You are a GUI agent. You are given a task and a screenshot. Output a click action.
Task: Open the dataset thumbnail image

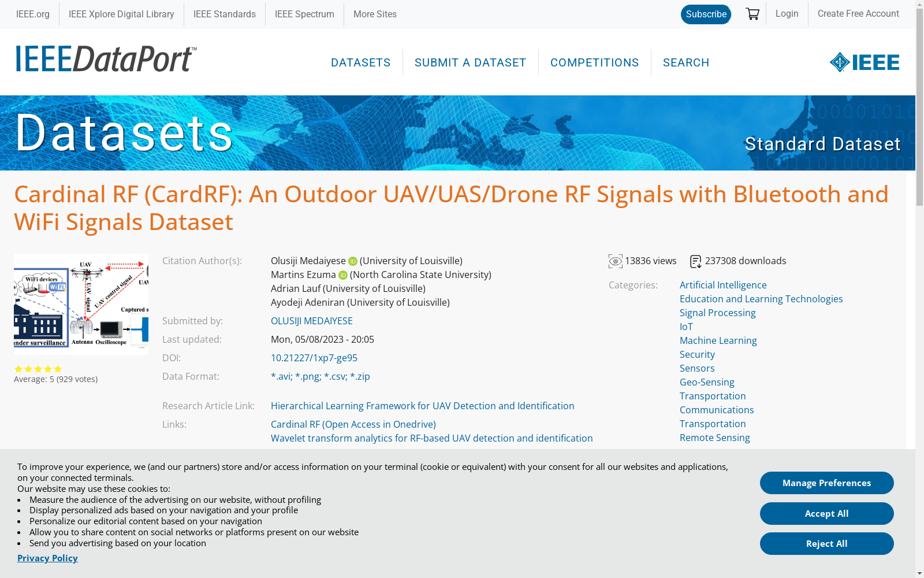(81, 304)
